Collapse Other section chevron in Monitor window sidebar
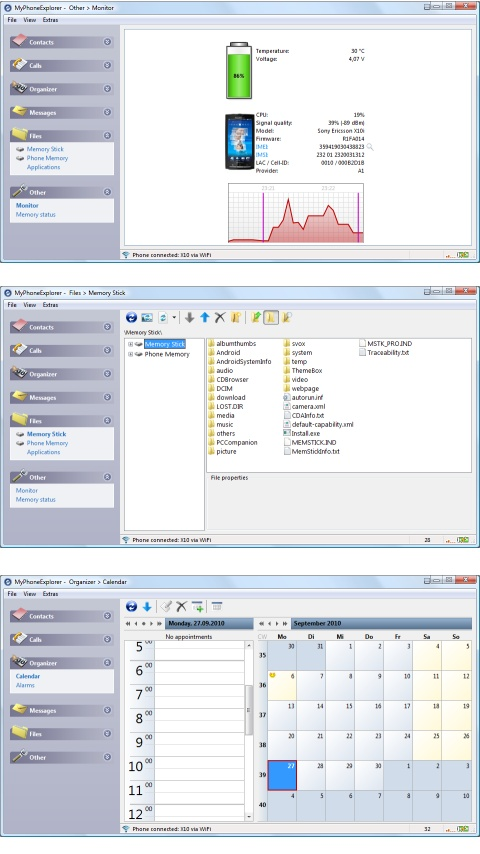This screenshot has height=854, width=480. pyautogui.click(x=107, y=192)
